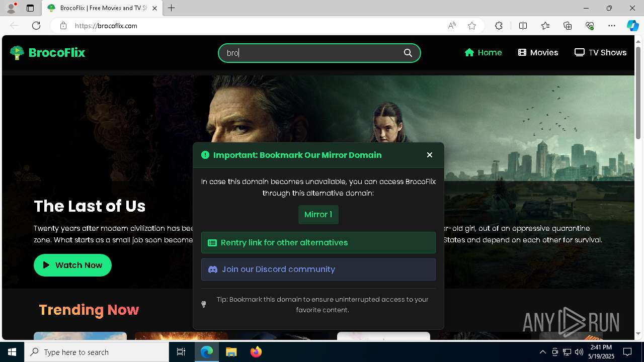
Task: Toggle Split screen icon
Action: click(x=523, y=26)
